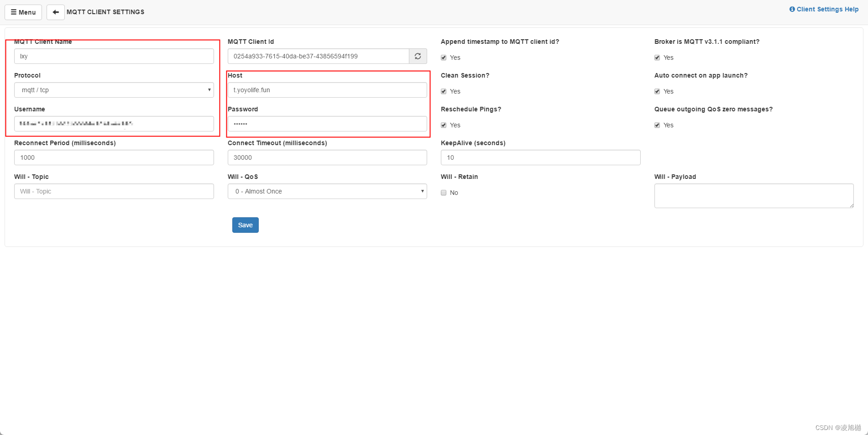Disable the Clean Session option
The height and width of the screenshot is (435, 868).
443,91
